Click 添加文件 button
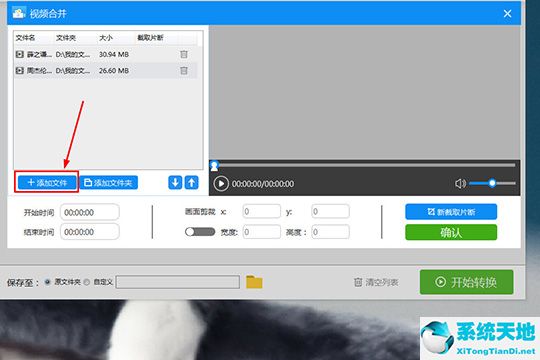The width and height of the screenshot is (540, 360). point(47,183)
